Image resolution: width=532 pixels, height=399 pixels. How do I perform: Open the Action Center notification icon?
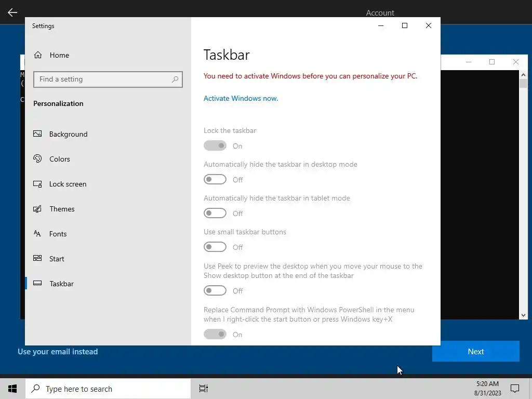tap(515, 389)
